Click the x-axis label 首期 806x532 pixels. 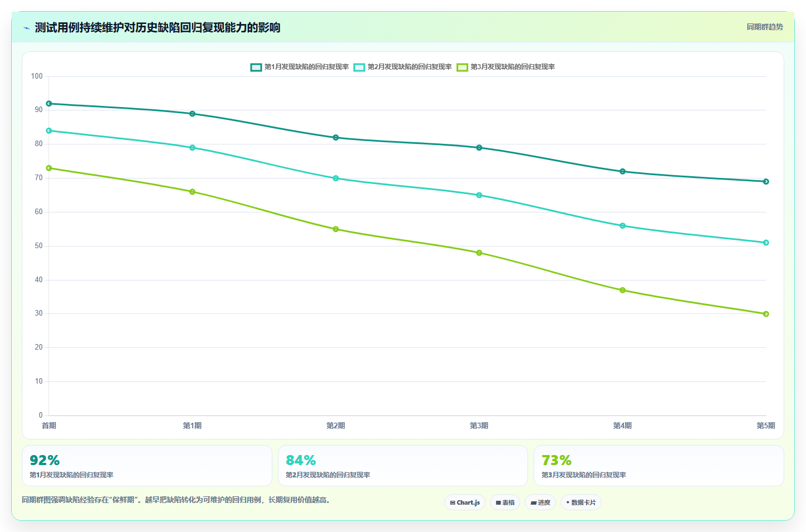pyautogui.click(x=49, y=425)
